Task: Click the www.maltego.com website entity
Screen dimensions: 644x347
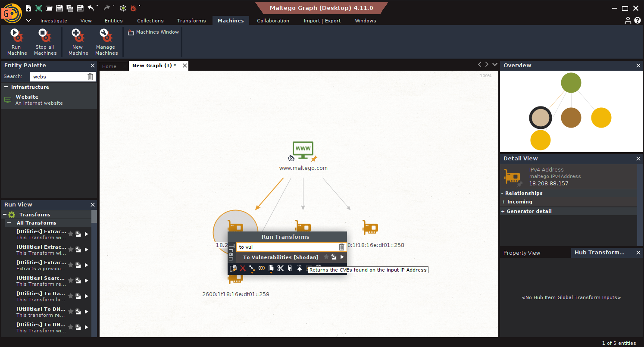Action: (303, 150)
